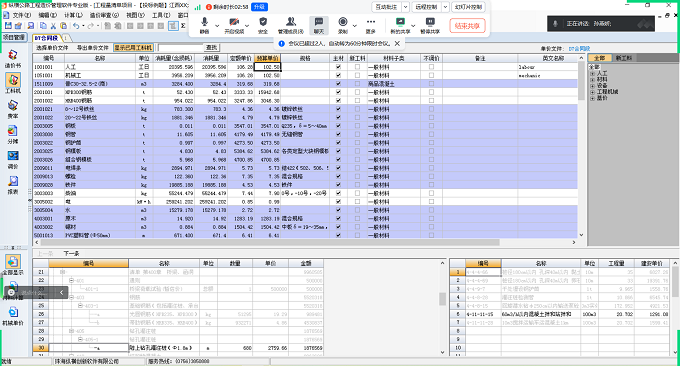
Task: Click the 全部显示 icon in lower sidebar
Action: click(x=13, y=265)
